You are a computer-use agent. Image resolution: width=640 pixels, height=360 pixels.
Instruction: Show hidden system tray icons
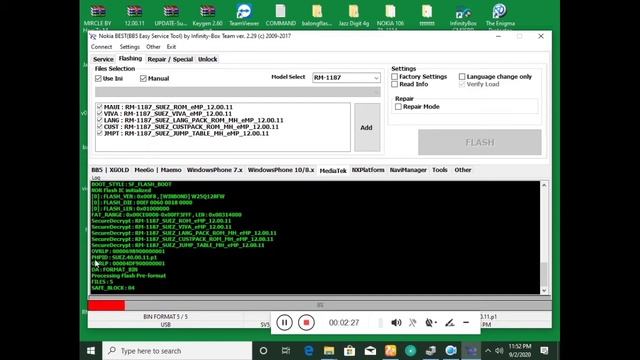pyautogui.click(x=488, y=351)
